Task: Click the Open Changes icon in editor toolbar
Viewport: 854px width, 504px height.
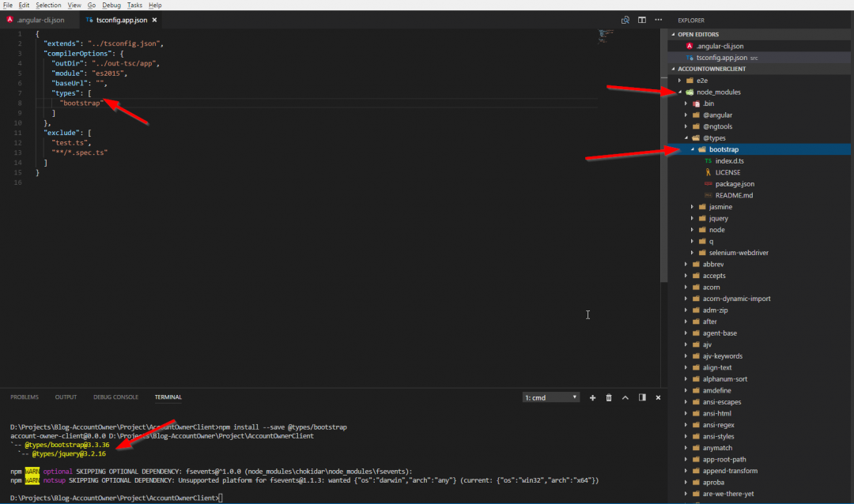Action: [625, 20]
